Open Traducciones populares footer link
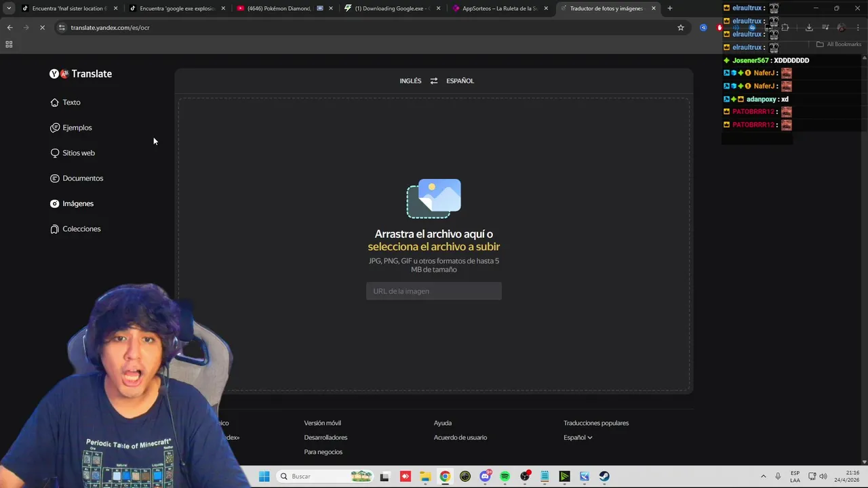This screenshot has width=868, height=488. click(x=596, y=423)
